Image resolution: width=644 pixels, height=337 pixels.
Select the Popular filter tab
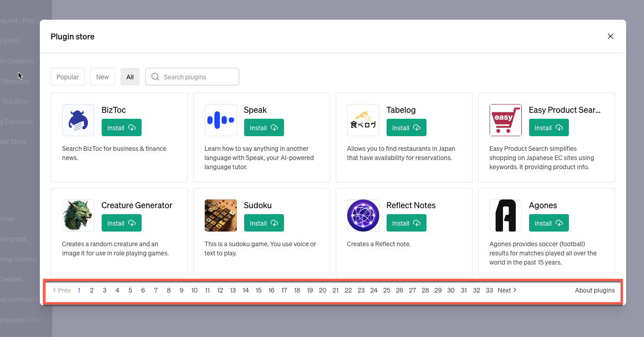coord(68,77)
